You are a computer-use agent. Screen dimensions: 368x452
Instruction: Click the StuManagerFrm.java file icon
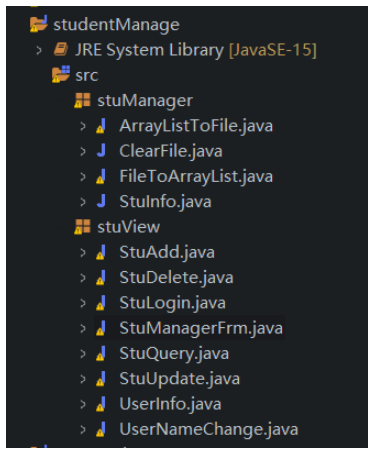point(101,328)
